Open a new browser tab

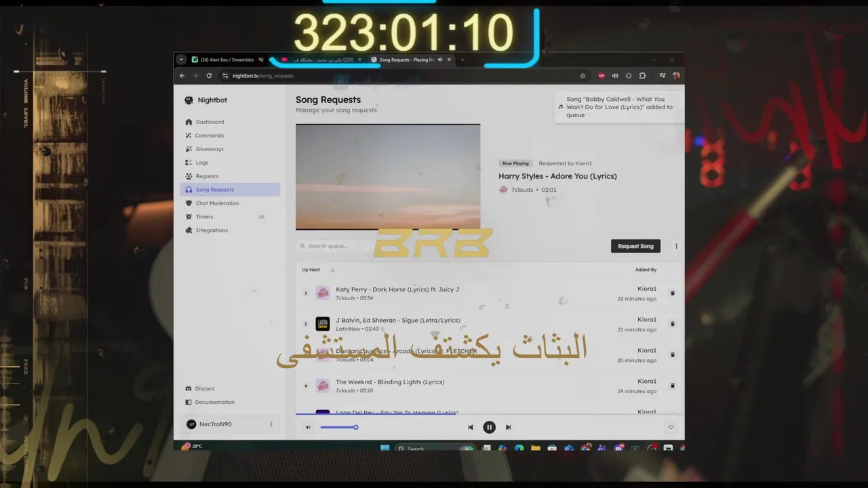(462, 60)
